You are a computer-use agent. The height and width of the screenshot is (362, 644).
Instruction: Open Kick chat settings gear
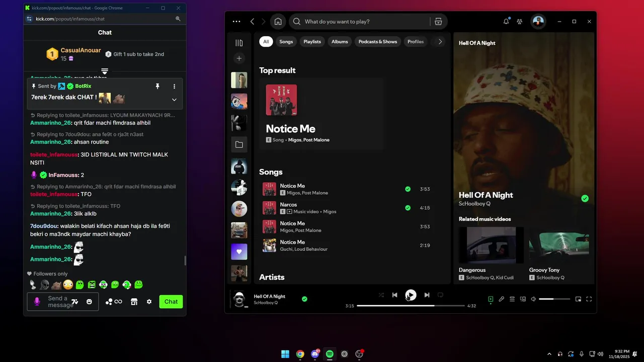tap(149, 302)
